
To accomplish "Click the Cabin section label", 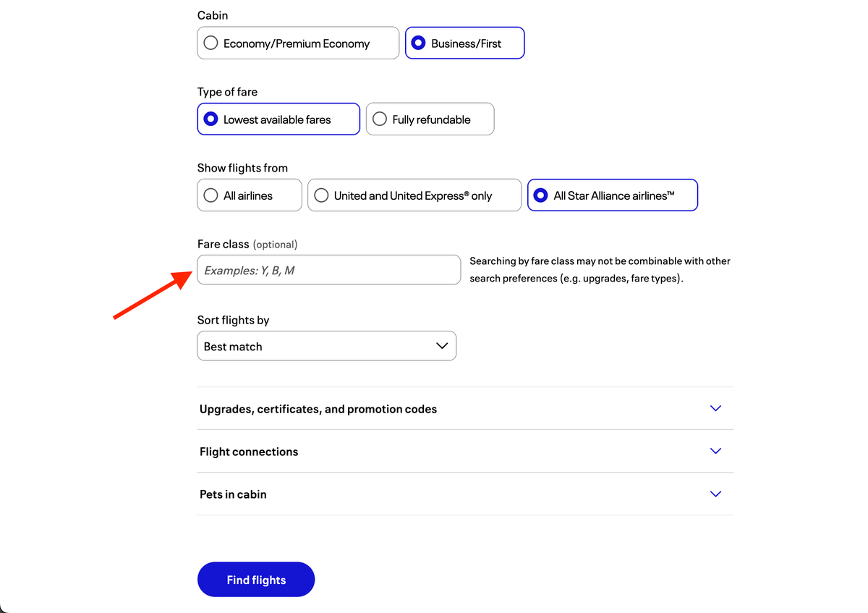I will pyautogui.click(x=212, y=15).
